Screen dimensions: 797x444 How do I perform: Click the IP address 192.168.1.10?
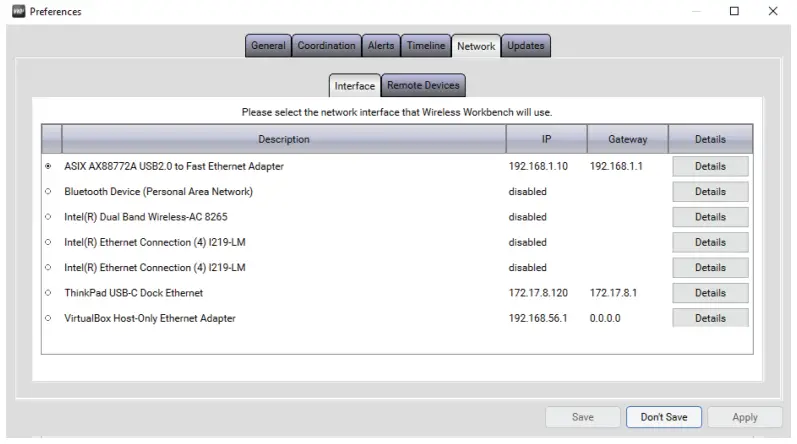point(538,166)
